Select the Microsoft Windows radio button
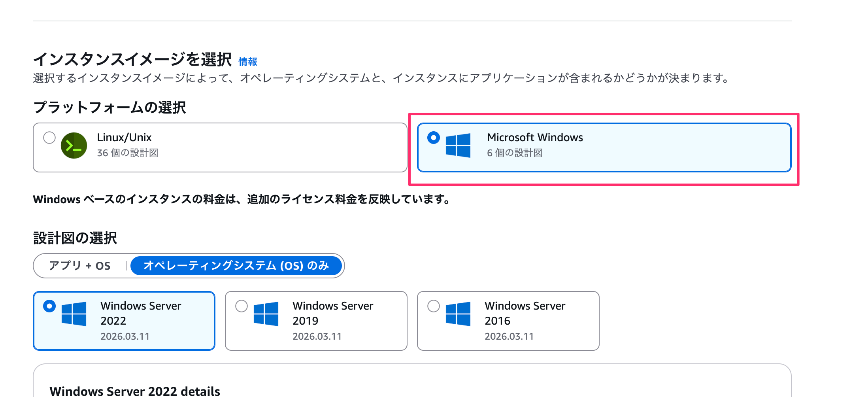The image size is (868, 397). 434,138
